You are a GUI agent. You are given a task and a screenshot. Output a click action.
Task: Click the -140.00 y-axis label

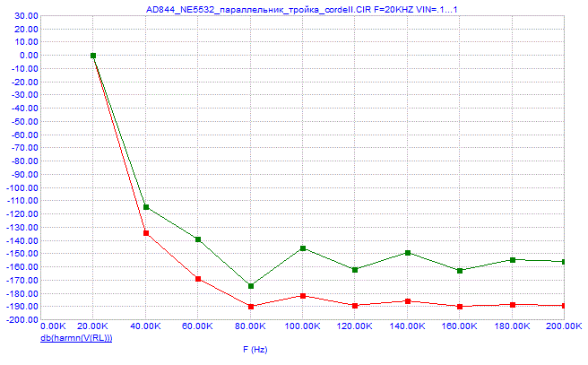click(x=22, y=241)
